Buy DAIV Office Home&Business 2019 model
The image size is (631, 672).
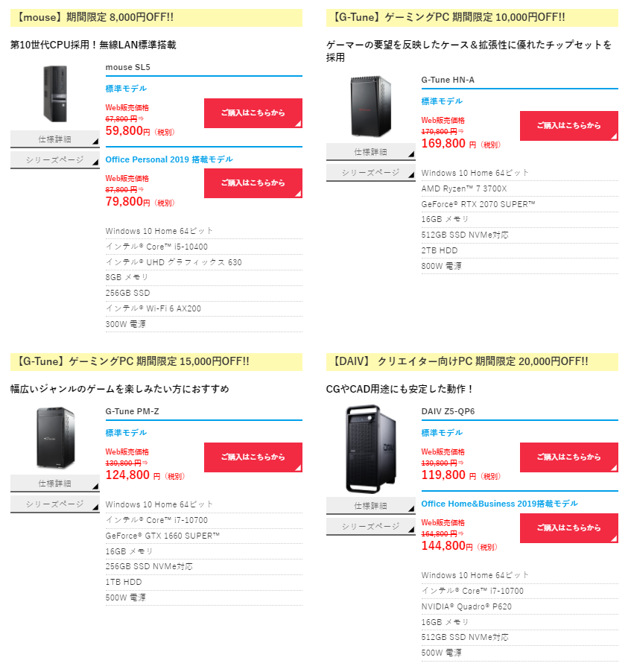point(569,528)
